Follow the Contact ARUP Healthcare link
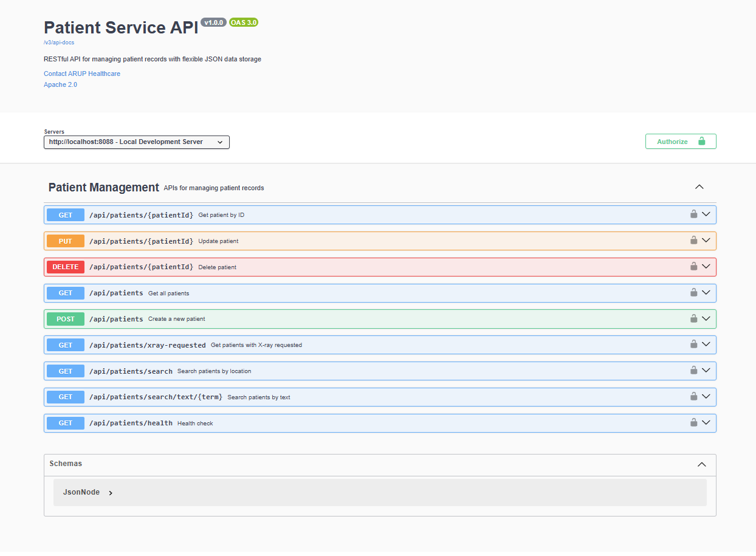 coord(82,74)
